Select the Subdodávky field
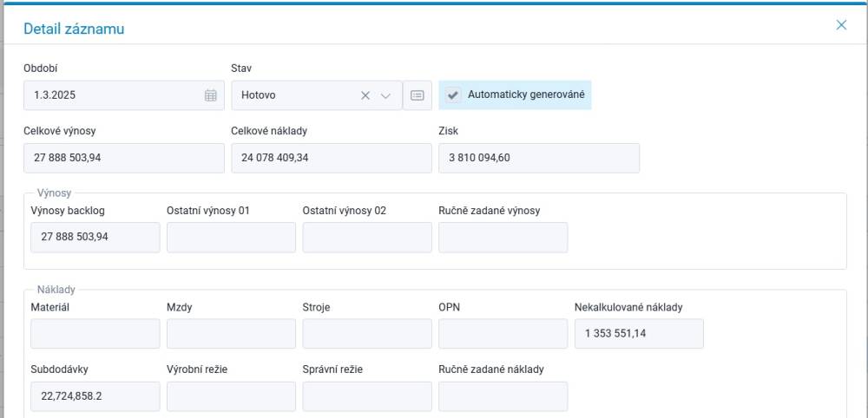868x418 pixels. click(x=95, y=396)
